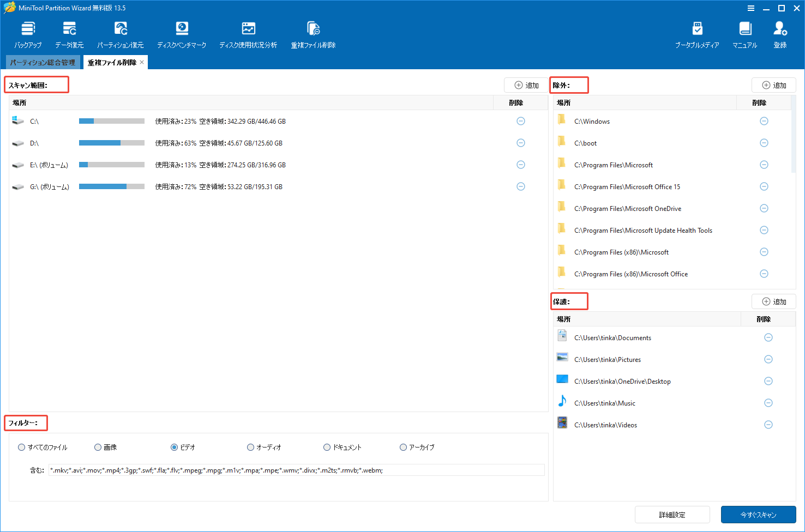Select the ビデオ filter

tap(172, 447)
